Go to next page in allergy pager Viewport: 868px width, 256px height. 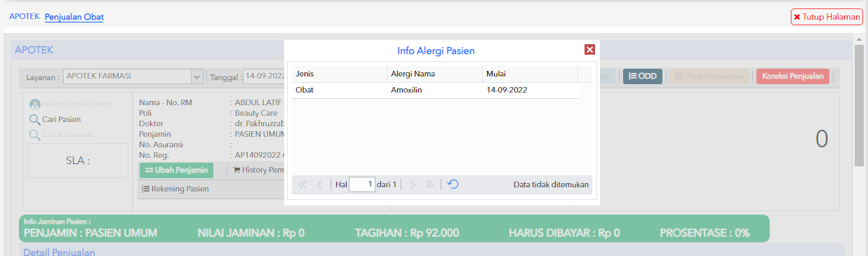(413, 184)
